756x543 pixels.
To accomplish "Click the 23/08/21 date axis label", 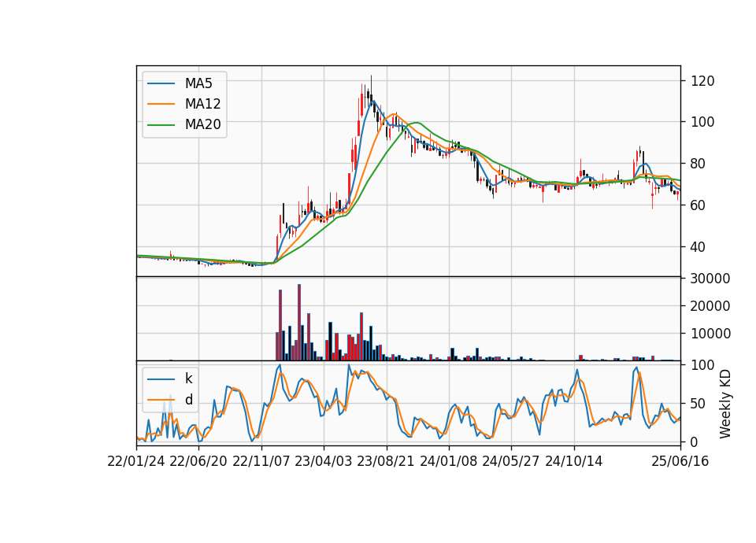I will click(x=385, y=462).
